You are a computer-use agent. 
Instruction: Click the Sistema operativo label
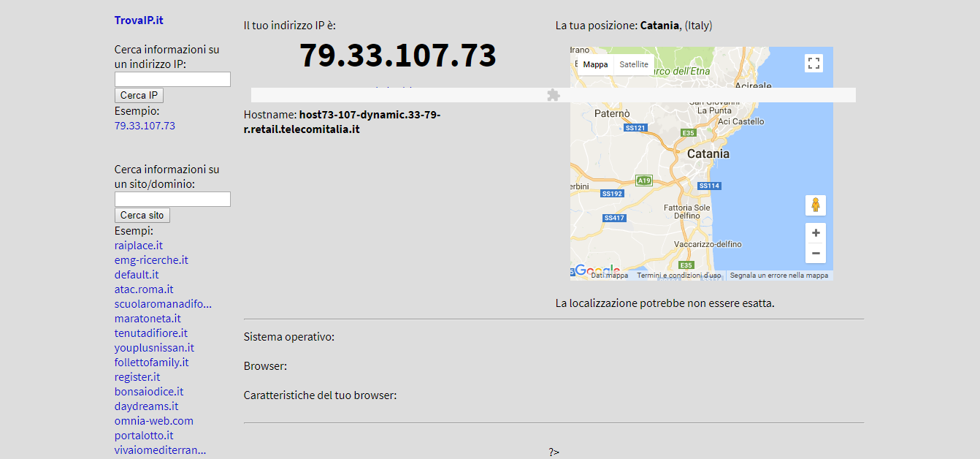tap(289, 337)
